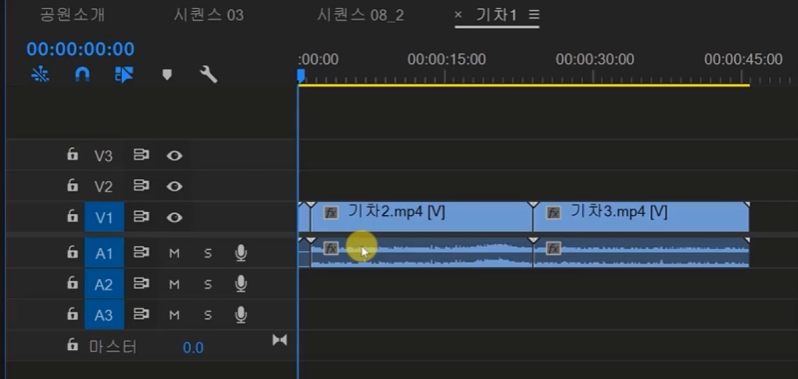This screenshot has height=379, width=798.
Task: Toggle lock on V1 track
Action: pos(73,217)
